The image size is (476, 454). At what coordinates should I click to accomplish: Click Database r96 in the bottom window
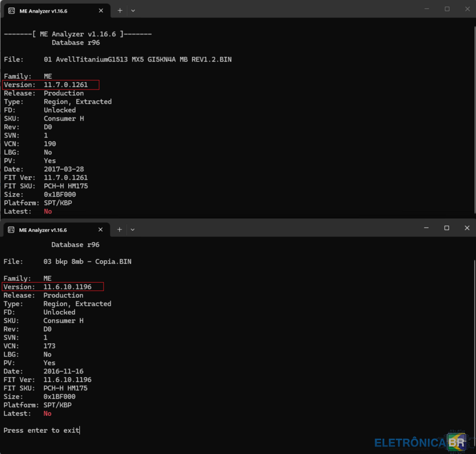coord(75,245)
